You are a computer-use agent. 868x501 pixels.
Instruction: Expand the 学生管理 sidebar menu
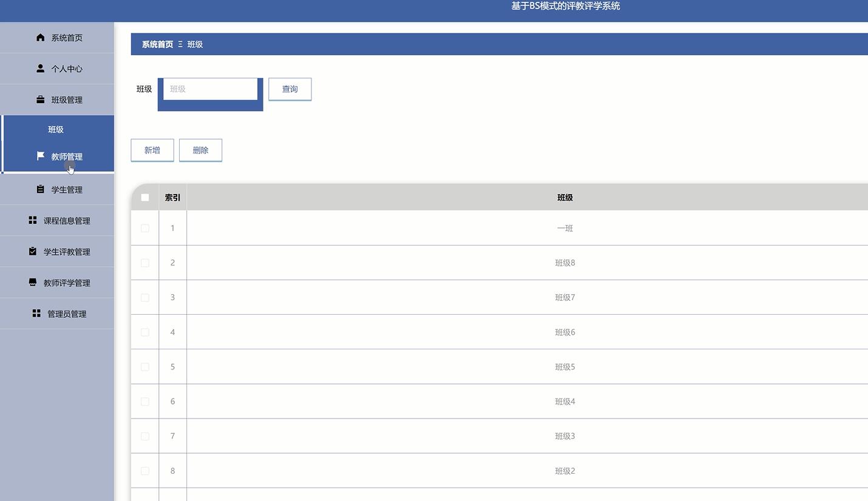pos(57,189)
